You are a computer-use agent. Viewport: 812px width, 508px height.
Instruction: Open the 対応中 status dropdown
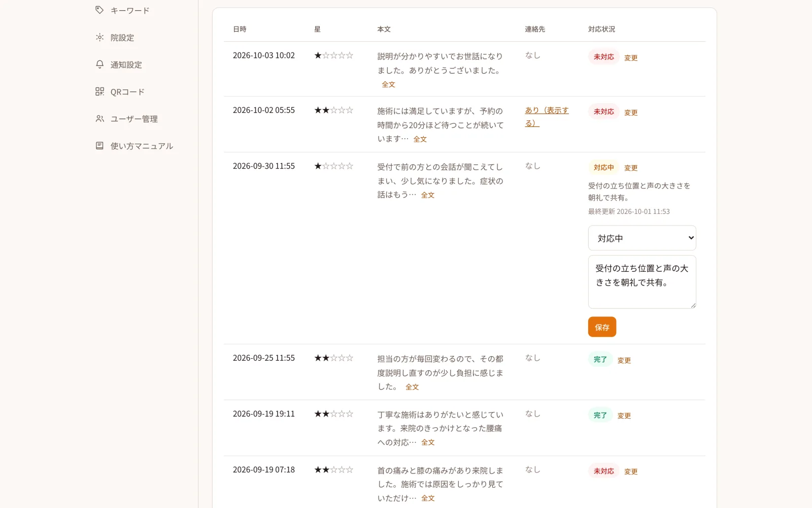click(642, 238)
